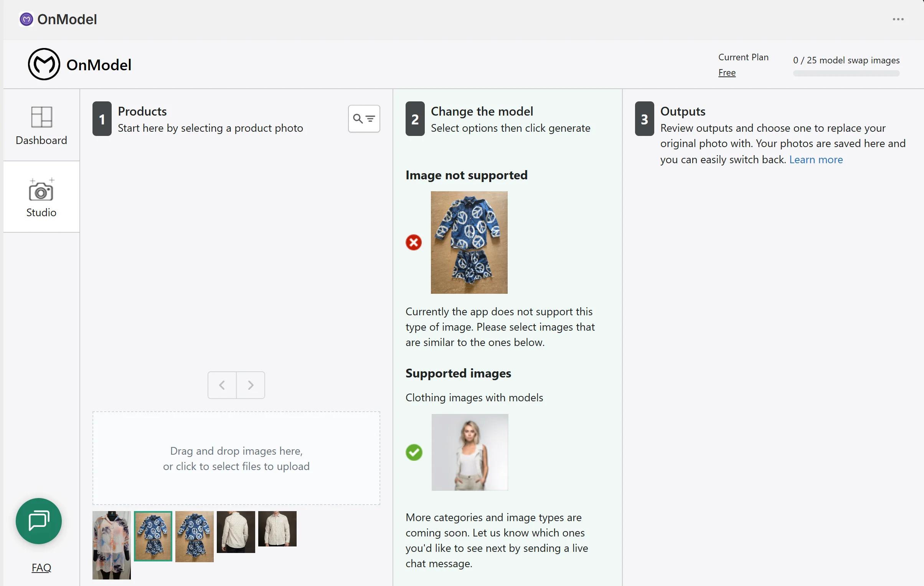Click the OnModel title text in top bar
This screenshot has width=924, height=586.
coord(67,19)
